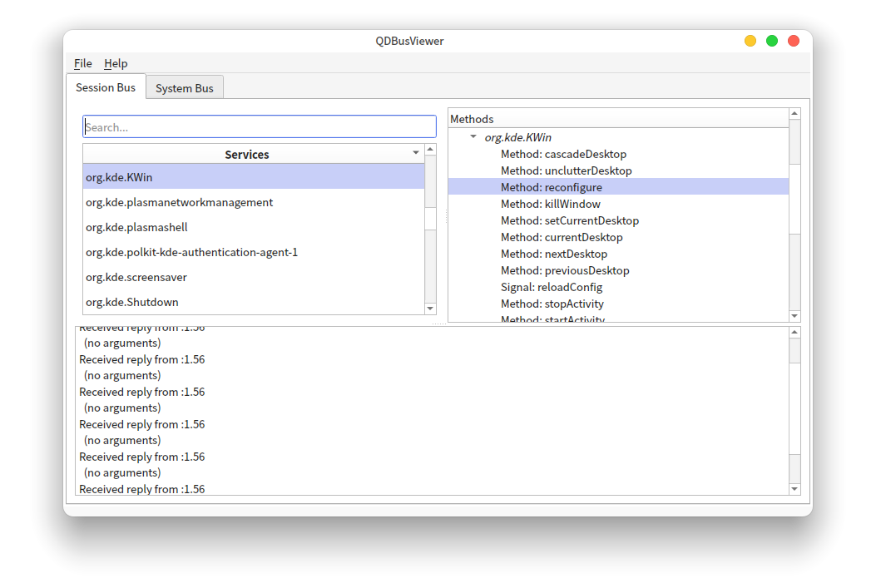Select Method: cascadeDesktop
The image size is (876, 588).
tap(563, 154)
